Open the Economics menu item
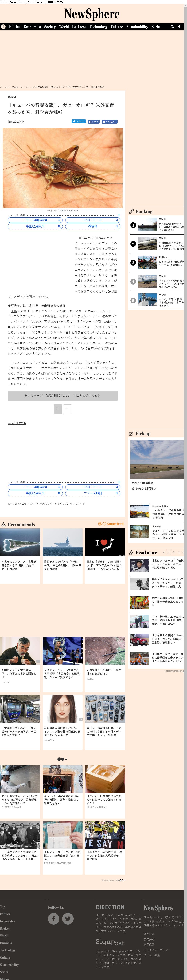 pos(32,27)
